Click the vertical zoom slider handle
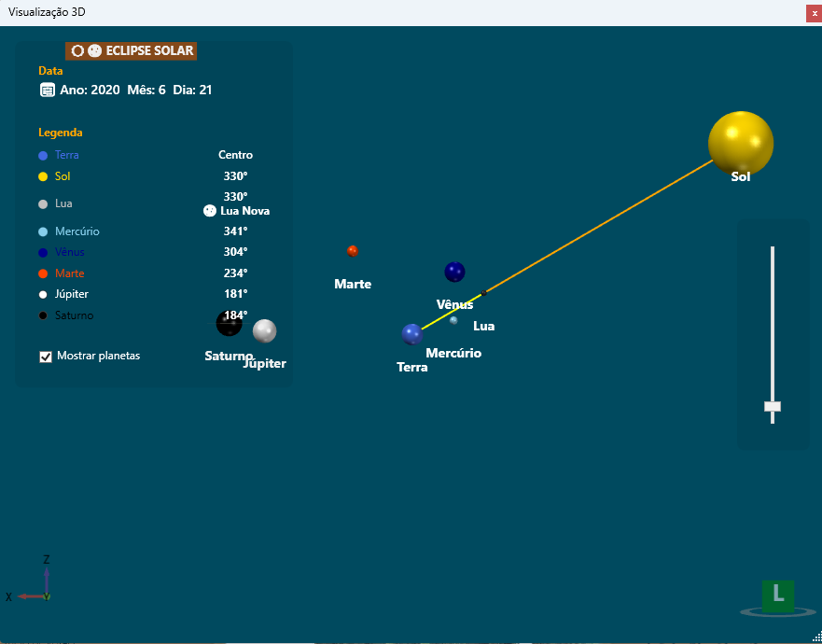The width and height of the screenshot is (822, 644). (x=772, y=406)
